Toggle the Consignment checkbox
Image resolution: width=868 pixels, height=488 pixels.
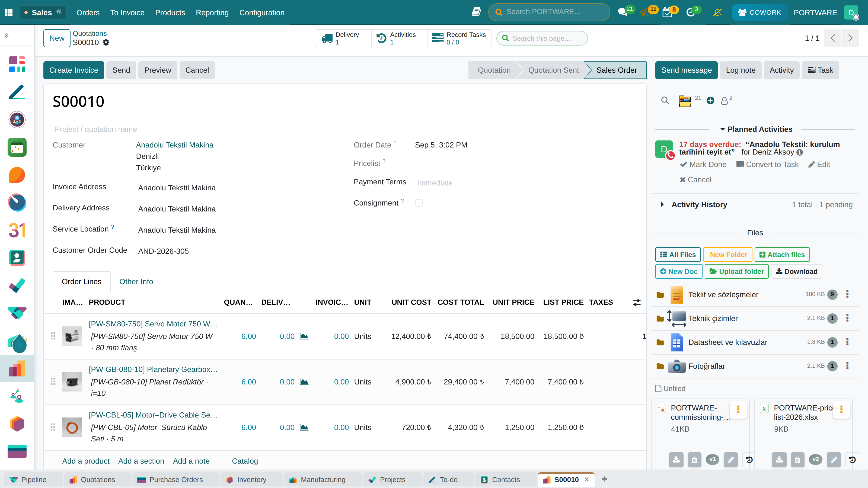pos(419,203)
